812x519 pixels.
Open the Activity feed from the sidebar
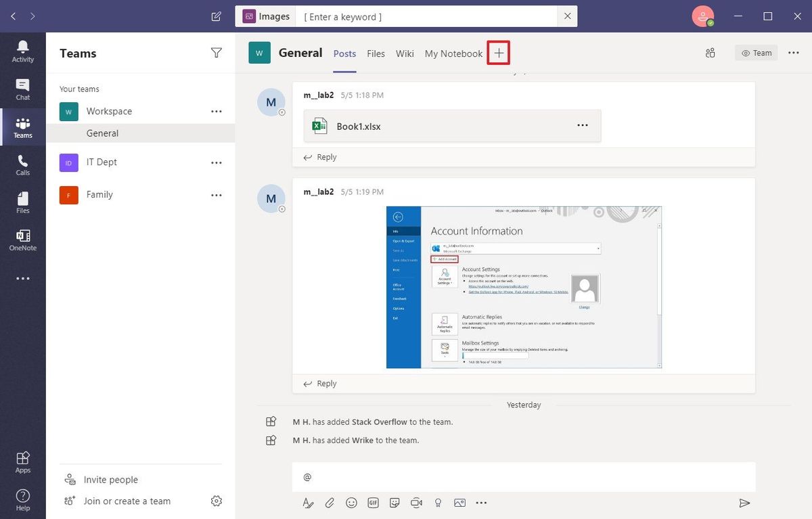point(23,50)
